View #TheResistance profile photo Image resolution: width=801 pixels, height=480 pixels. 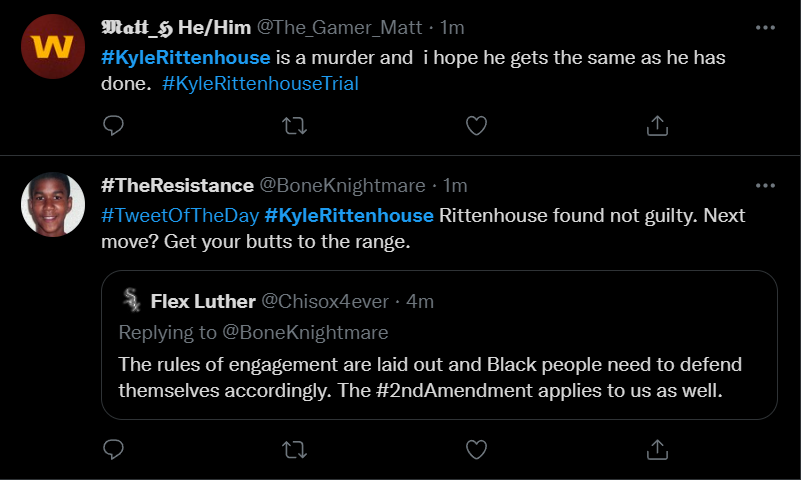52,205
